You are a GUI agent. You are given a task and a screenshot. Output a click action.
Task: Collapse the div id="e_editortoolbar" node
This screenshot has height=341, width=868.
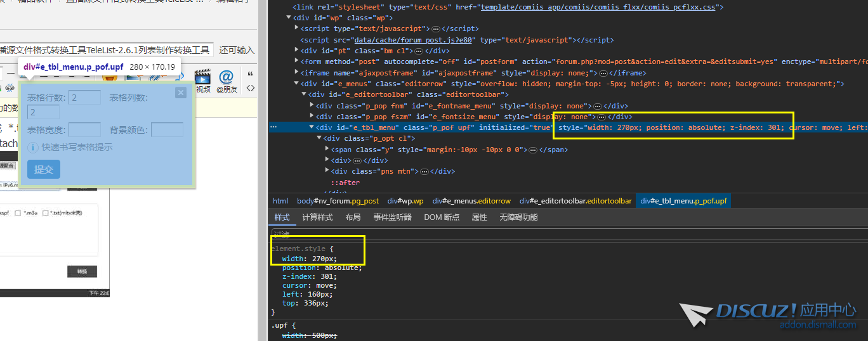pyautogui.click(x=305, y=94)
